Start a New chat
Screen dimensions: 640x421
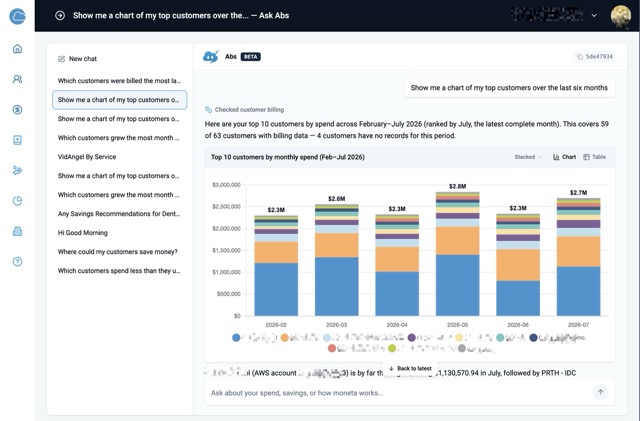coord(78,59)
